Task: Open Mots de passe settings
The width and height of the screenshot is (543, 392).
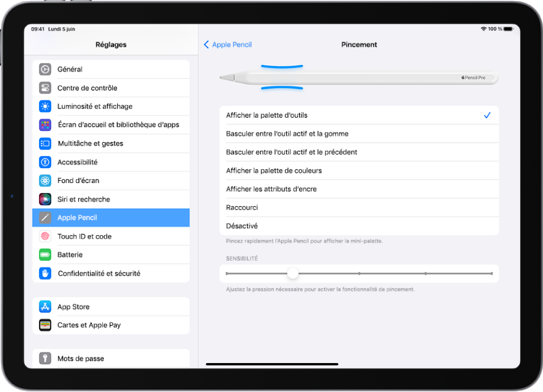Action: 111,358
